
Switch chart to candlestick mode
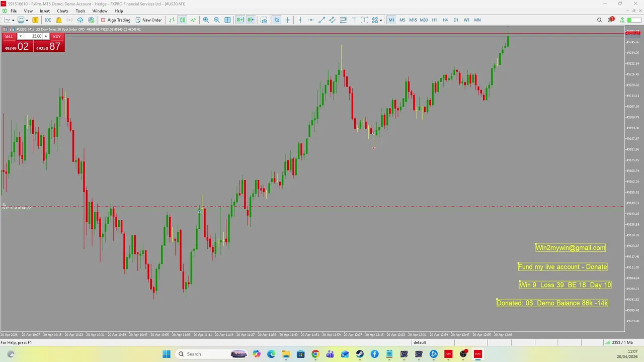point(183,20)
